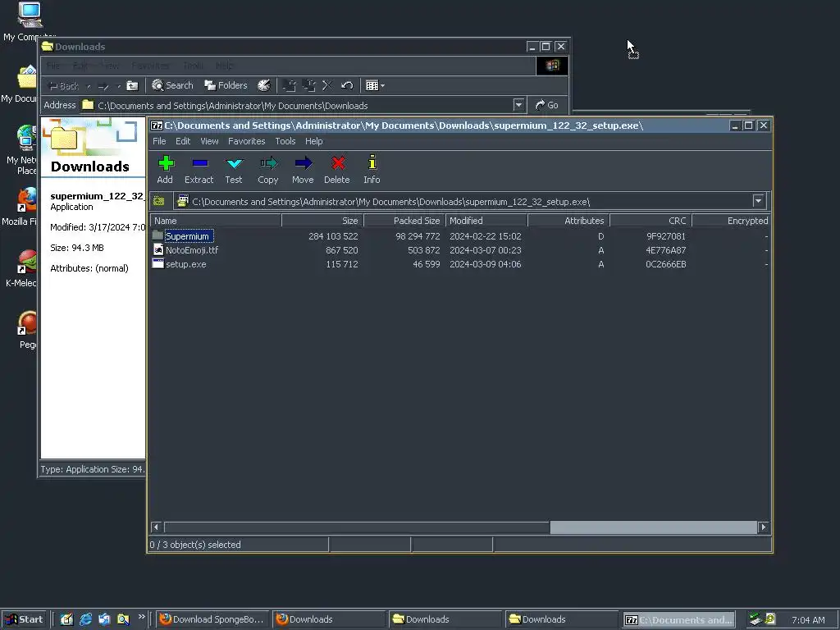This screenshot has width=840, height=630.
Task: Go up one level in 7-Zip path bar
Action: coord(159,202)
